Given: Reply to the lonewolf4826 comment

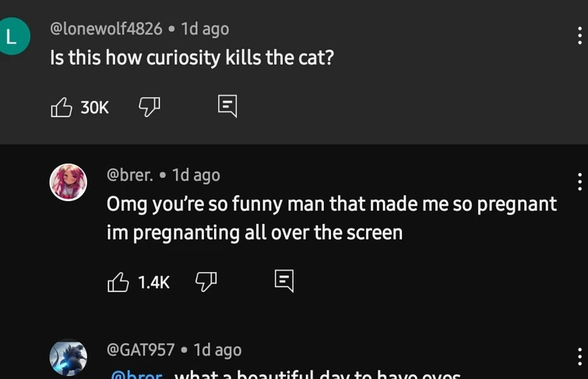Looking at the screenshot, I should coord(227,107).
